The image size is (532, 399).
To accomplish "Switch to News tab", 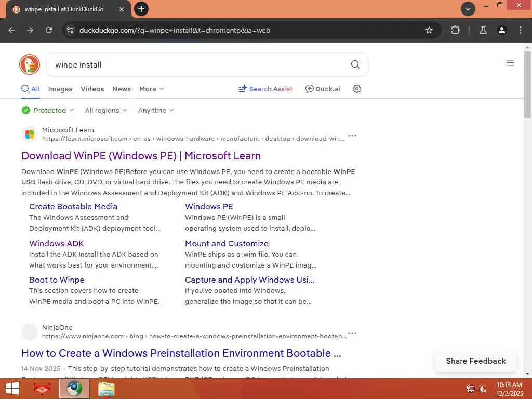I will pos(122,89).
